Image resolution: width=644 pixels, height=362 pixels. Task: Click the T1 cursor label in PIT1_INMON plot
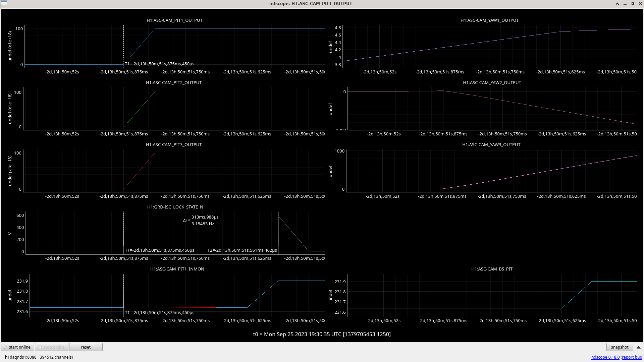click(159, 312)
